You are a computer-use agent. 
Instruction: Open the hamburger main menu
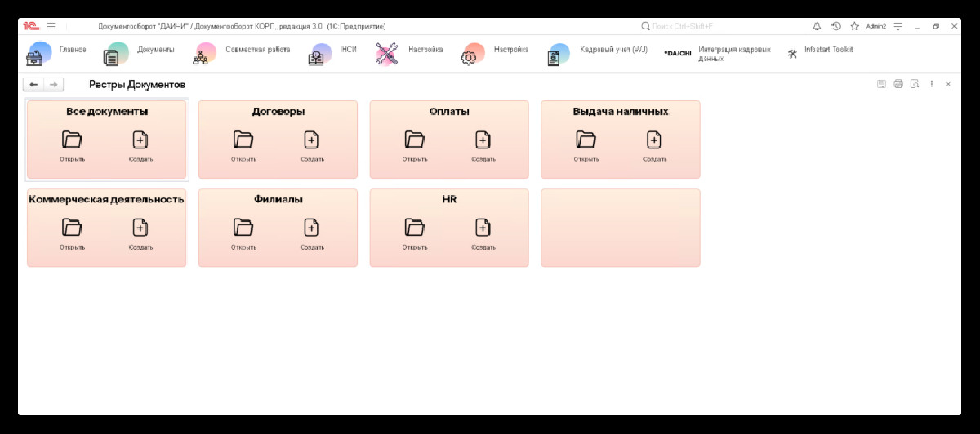pos(51,26)
